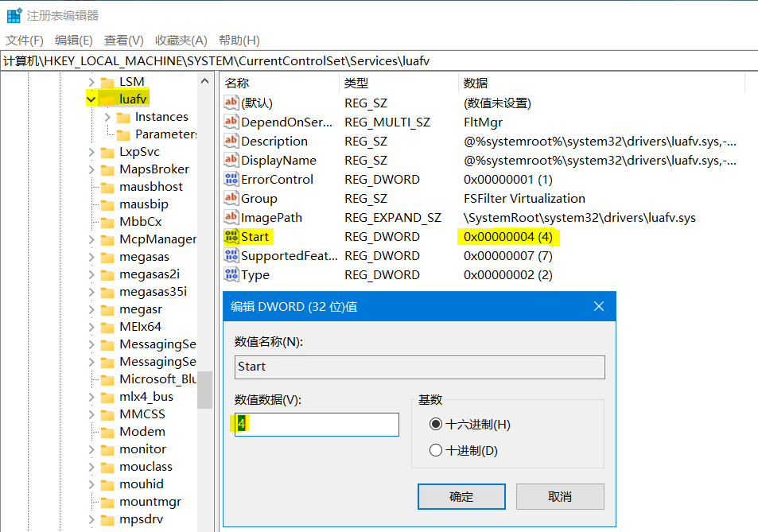This screenshot has width=758, height=532.
Task: Cancel the dialog with 取消
Action: [560, 496]
